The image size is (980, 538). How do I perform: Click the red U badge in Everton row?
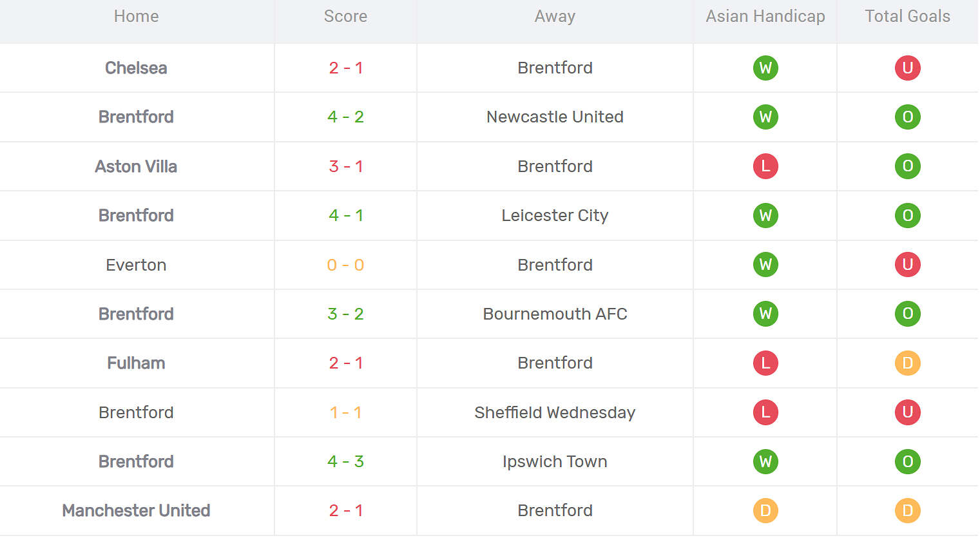click(x=907, y=264)
